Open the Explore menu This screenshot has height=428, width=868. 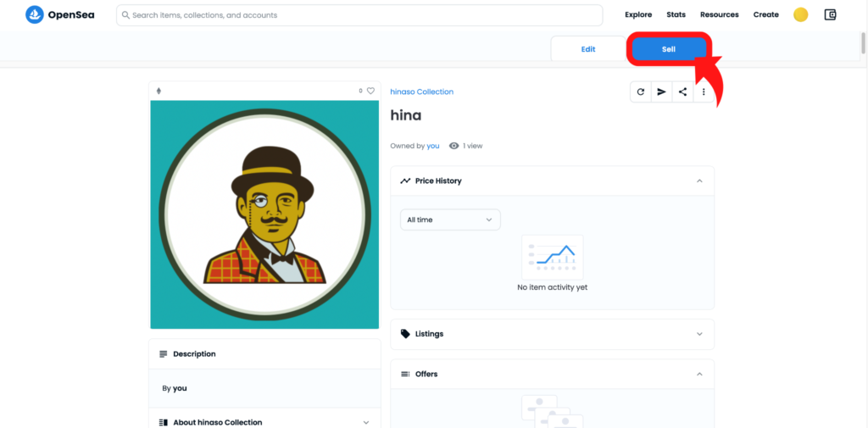[638, 15]
